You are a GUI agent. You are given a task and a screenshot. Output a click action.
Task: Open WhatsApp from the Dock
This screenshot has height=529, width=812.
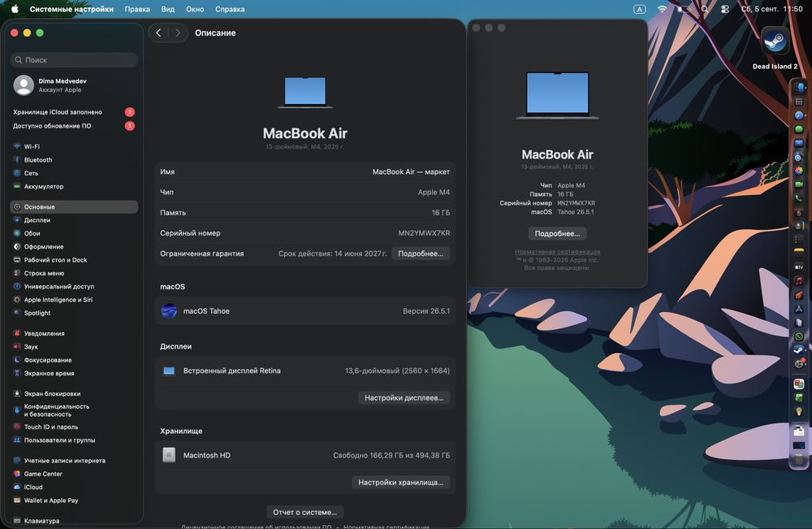(798, 336)
